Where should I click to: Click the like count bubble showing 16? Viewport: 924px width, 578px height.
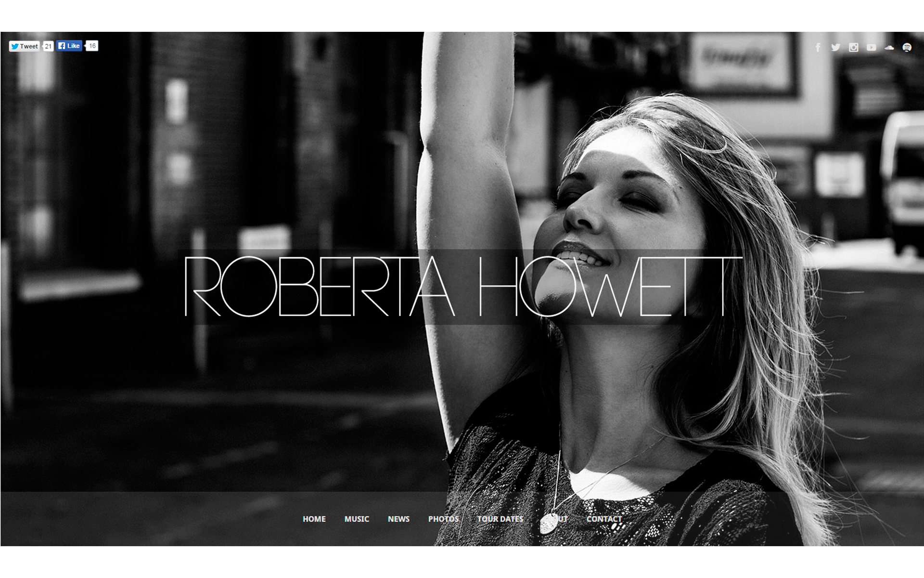[92, 46]
